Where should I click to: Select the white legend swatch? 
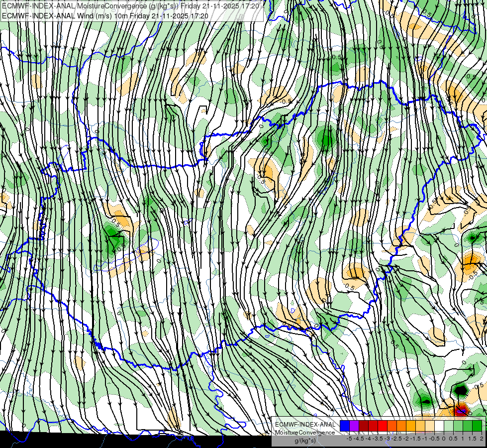click(439, 426)
